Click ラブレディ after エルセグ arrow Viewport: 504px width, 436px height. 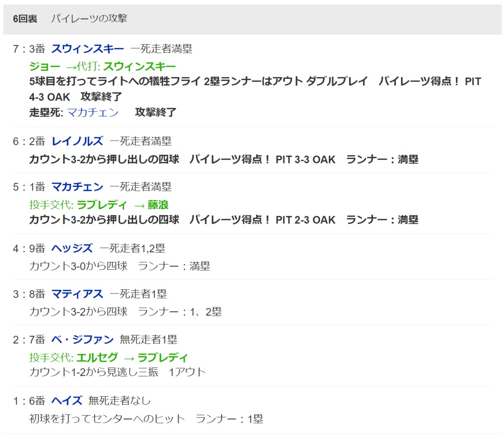(163, 357)
